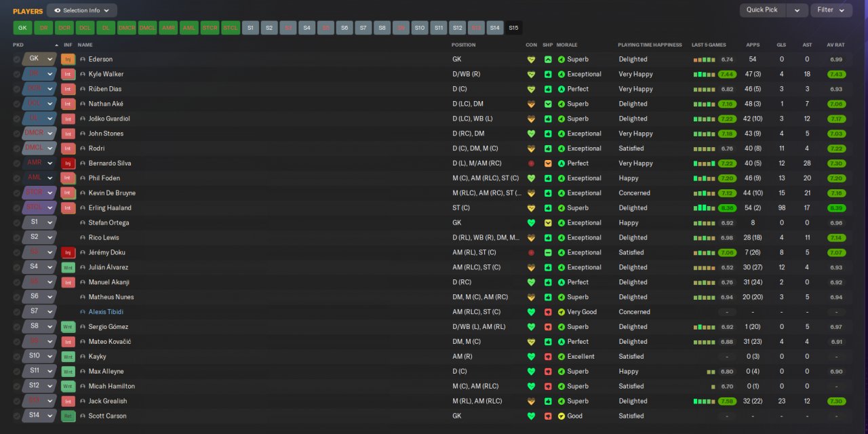Open Stefan Ortega's S1 position dropdown
Image resolution: width=868 pixels, height=434 pixels.
click(50, 223)
